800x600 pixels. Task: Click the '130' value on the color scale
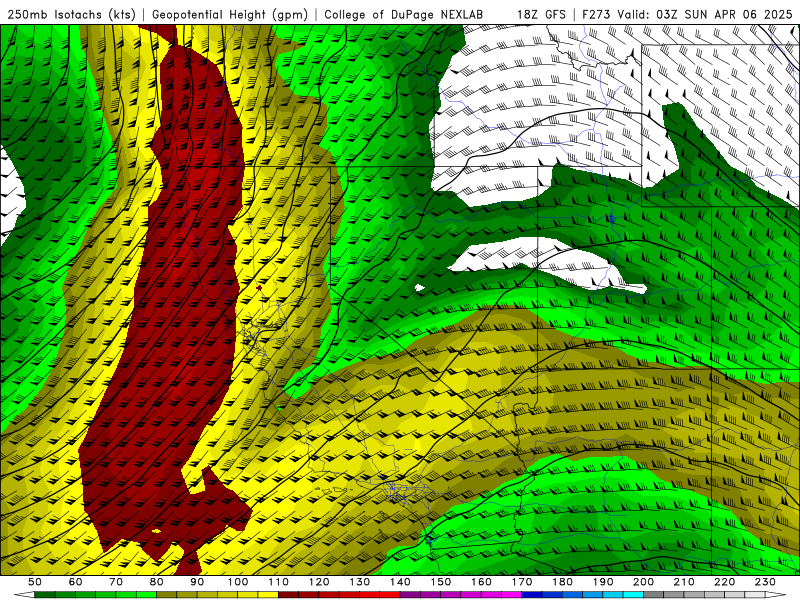(360, 582)
